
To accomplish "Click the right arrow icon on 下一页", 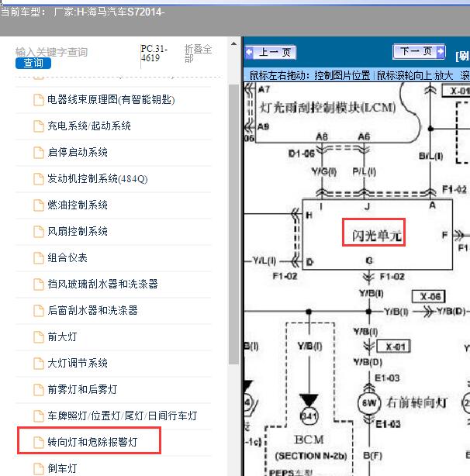I will click(440, 52).
